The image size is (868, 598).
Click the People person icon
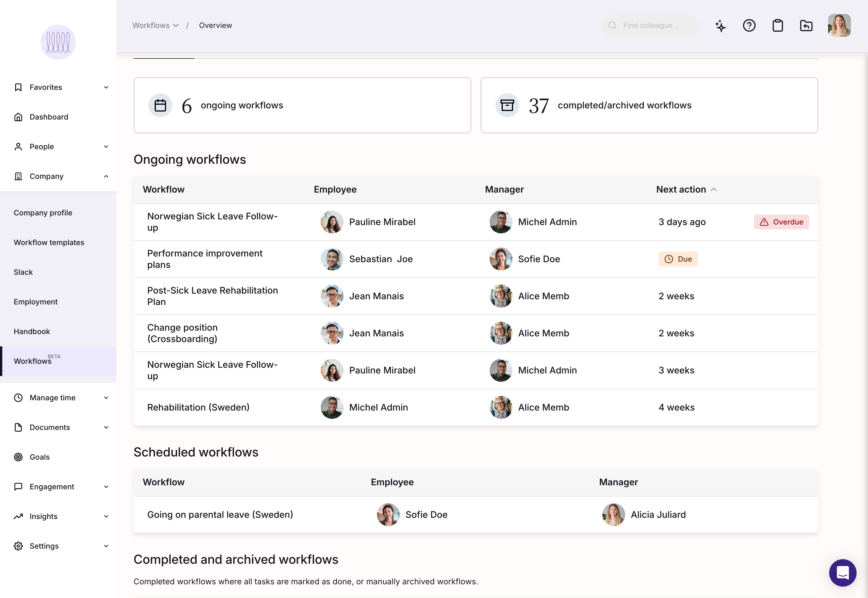pyautogui.click(x=18, y=146)
